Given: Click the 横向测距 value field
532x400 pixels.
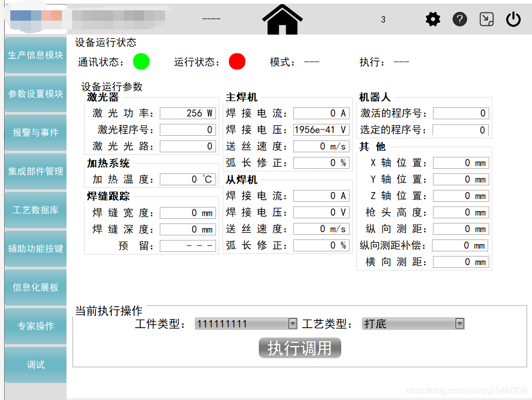Looking at the screenshot, I should pyautogui.click(x=461, y=262).
